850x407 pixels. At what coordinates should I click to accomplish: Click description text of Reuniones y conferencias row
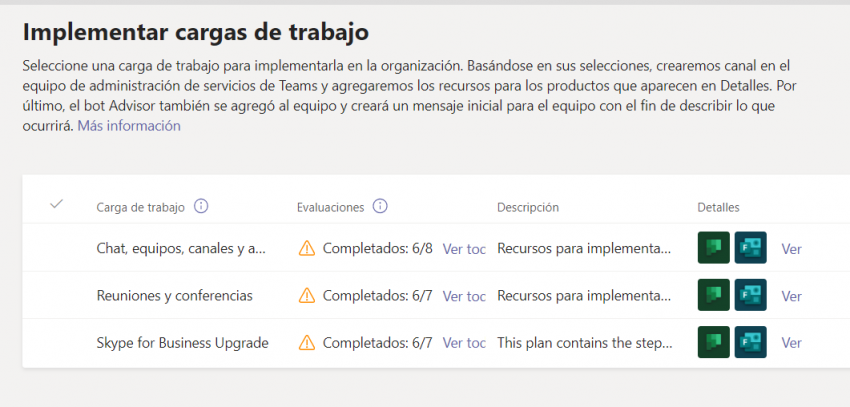click(584, 296)
